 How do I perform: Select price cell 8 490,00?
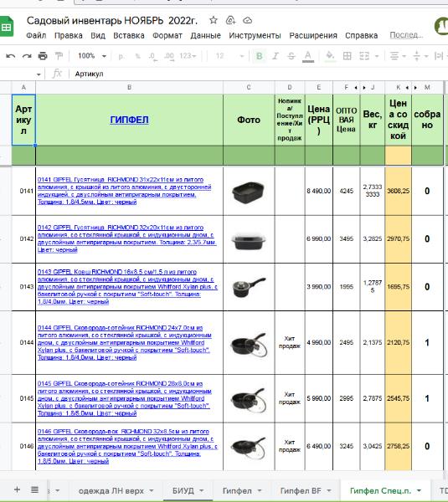point(319,191)
